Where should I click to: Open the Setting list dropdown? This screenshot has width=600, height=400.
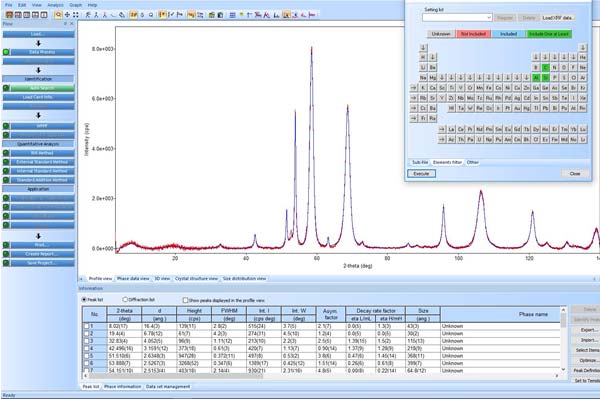pyautogui.click(x=457, y=18)
